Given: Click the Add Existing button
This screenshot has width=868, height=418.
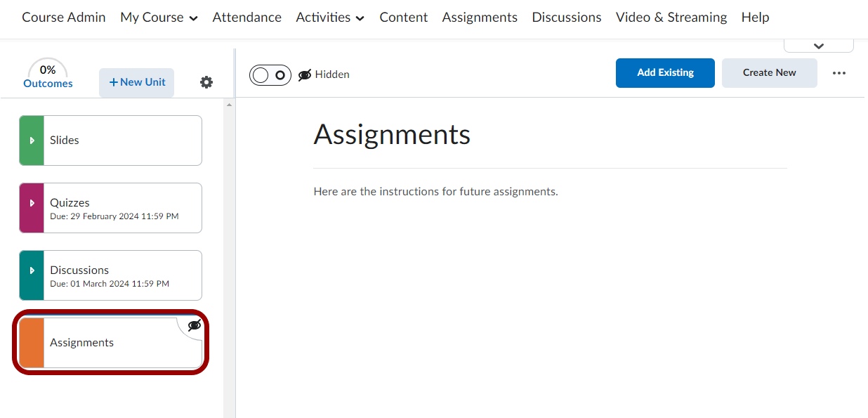Looking at the screenshot, I should pos(665,73).
